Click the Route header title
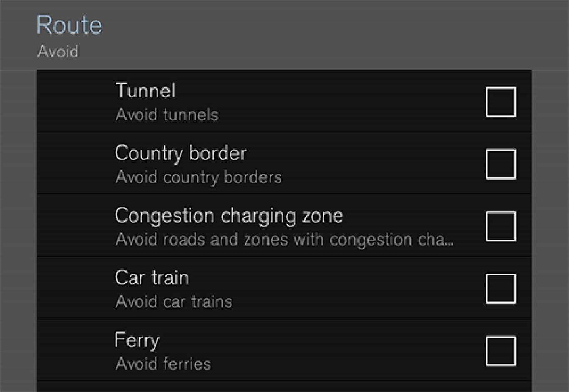Viewport: 569px width, 392px height. click(x=69, y=25)
